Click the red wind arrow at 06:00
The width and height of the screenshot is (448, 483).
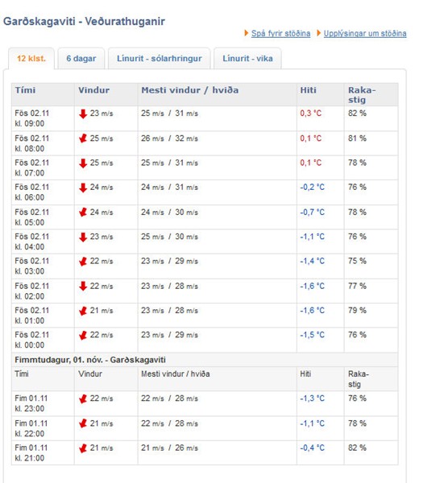pyautogui.click(x=83, y=188)
